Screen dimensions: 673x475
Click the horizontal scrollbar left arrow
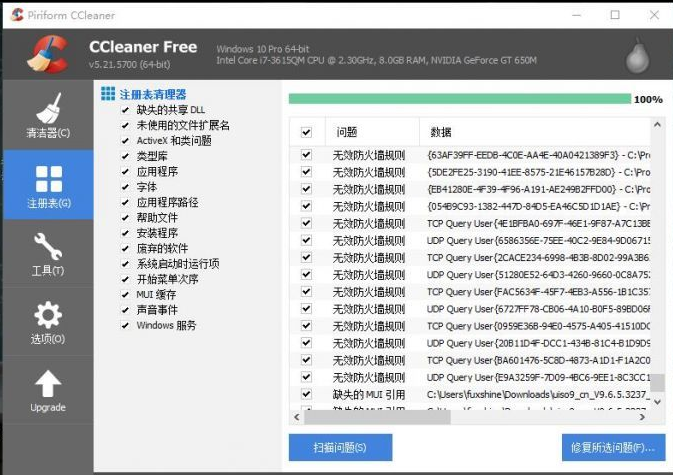(297, 417)
